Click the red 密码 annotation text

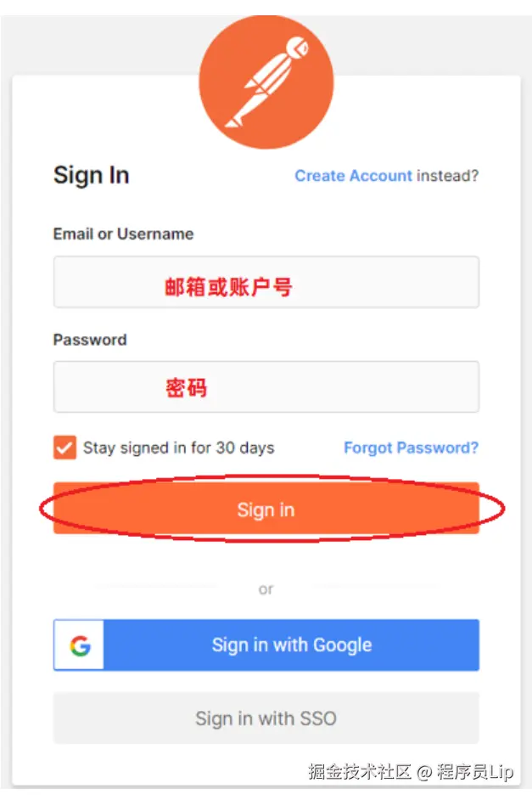click(186, 388)
